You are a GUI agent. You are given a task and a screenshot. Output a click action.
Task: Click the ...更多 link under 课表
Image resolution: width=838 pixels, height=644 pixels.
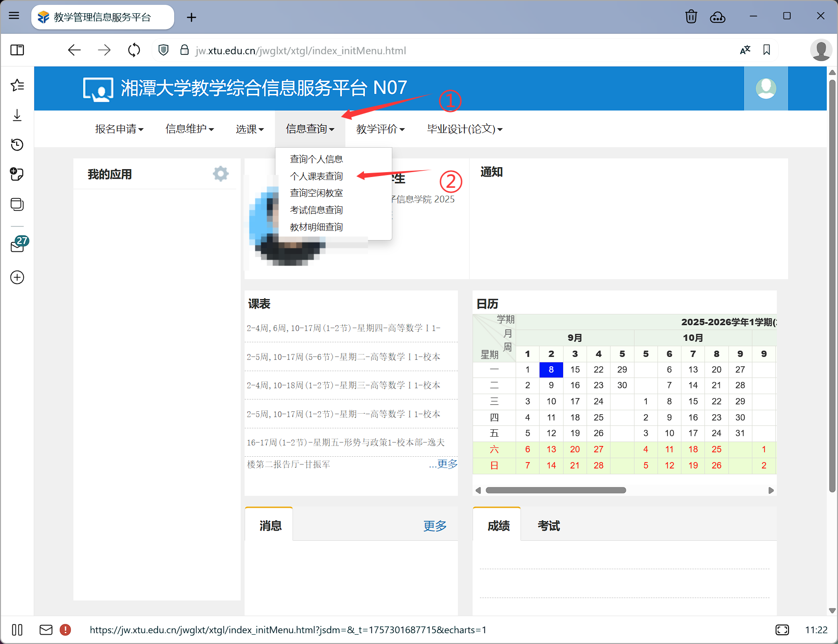[443, 464]
